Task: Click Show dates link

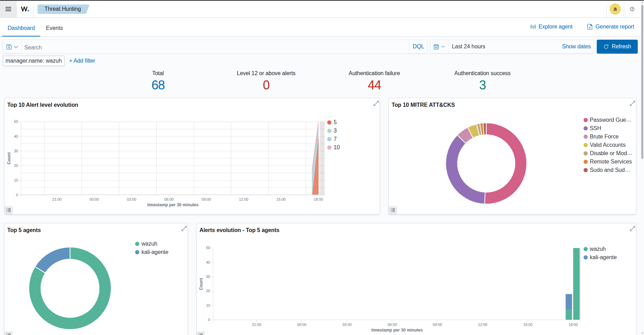Action: point(576,47)
